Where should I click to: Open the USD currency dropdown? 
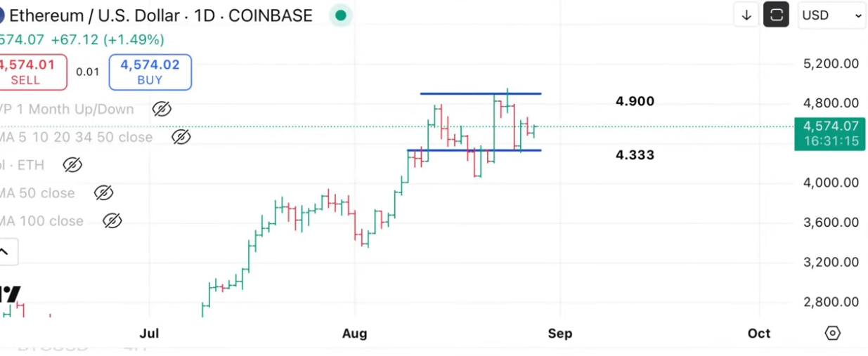tap(831, 15)
